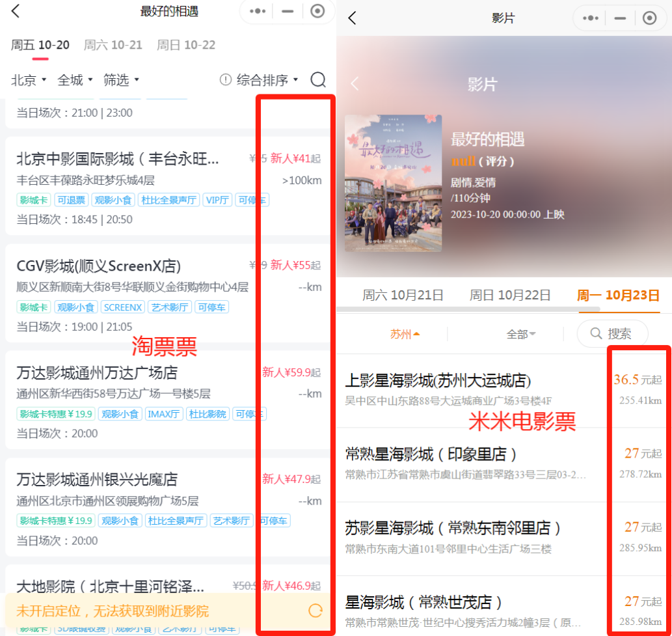Open the 北京 city dropdown

click(29, 80)
